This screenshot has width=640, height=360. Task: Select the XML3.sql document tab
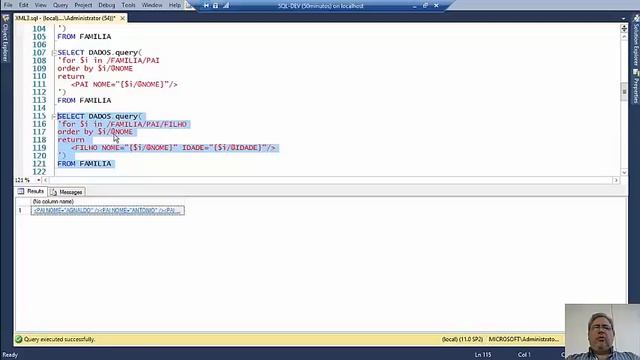coord(65,18)
